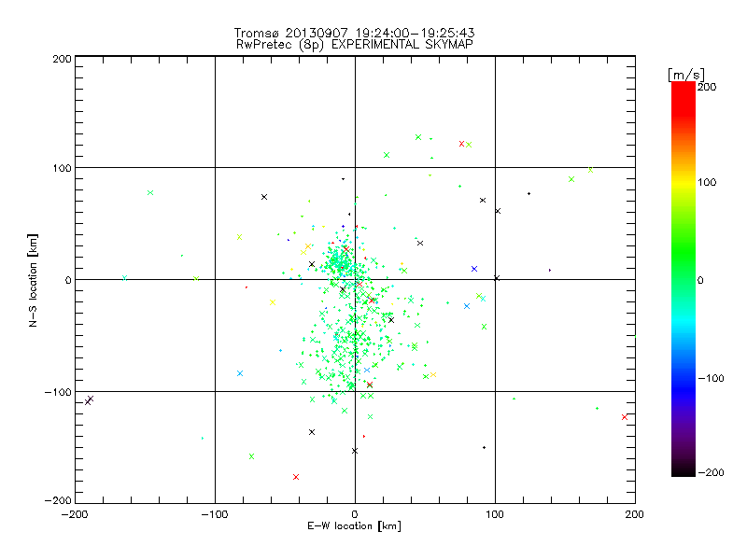The image size is (747, 560).
Task: Click the cyan X marker on the zero line, far west
Action: [x=124, y=277]
